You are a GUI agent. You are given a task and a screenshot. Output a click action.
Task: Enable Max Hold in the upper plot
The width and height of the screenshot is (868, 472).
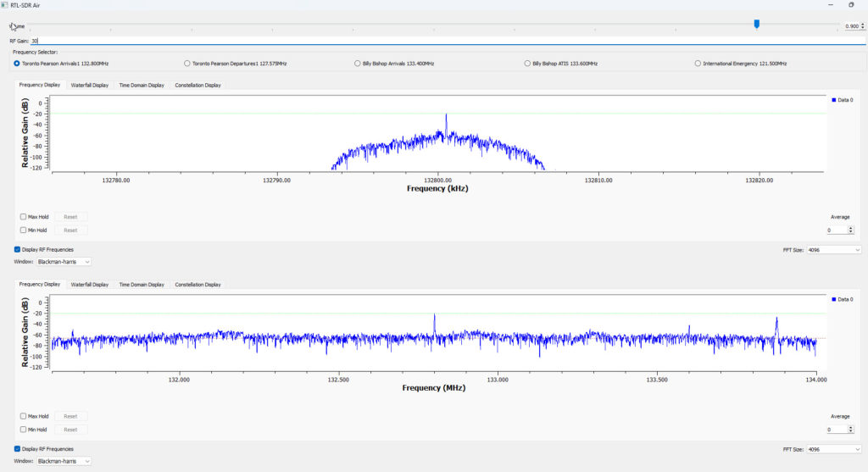(23, 217)
